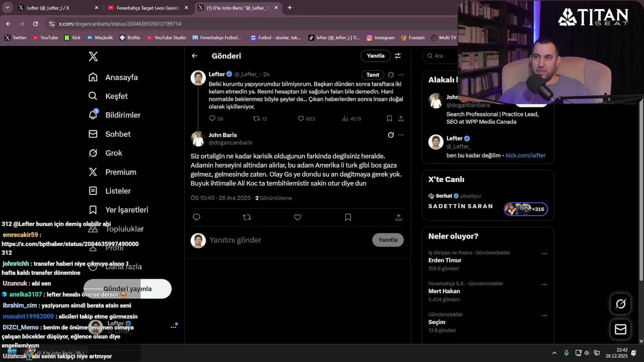Open Erden Timur trending topic
This screenshot has width=644, height=362.
tap(445, 260)
